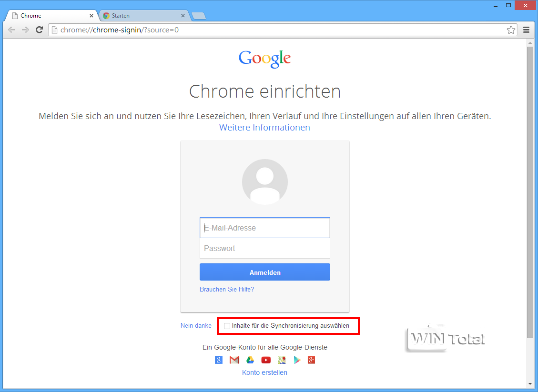Go back with the browser back arrow
Viewport: 538px width, 392px height.
click(11, 30)
